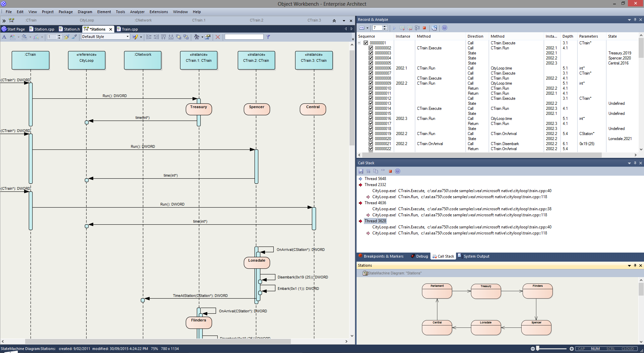Screen dimensions: 644x353
Task: Click the zoom slider handle in status bar
Action: (x=538, y=349)
